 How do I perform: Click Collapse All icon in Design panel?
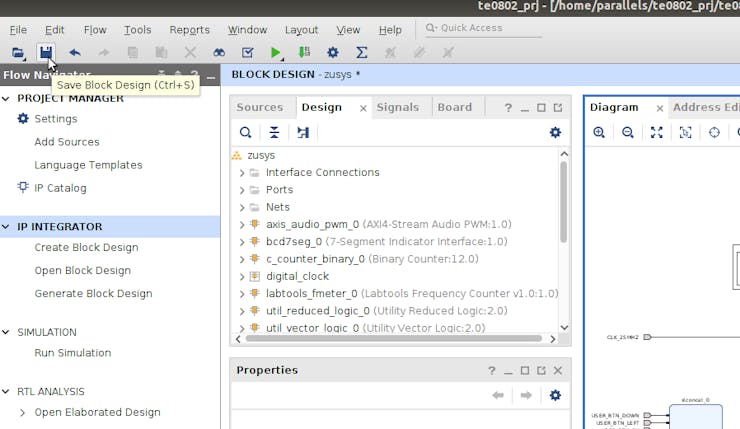pyautogui.click(x=274, y=132)
